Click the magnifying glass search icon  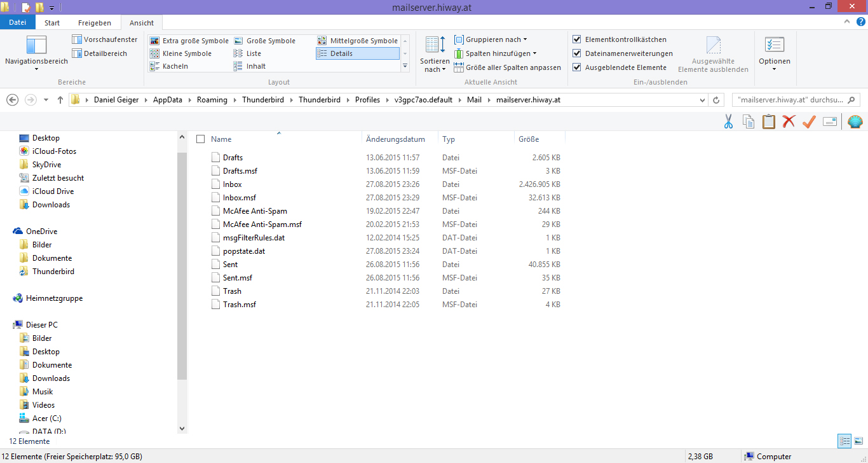pos(852,100)
